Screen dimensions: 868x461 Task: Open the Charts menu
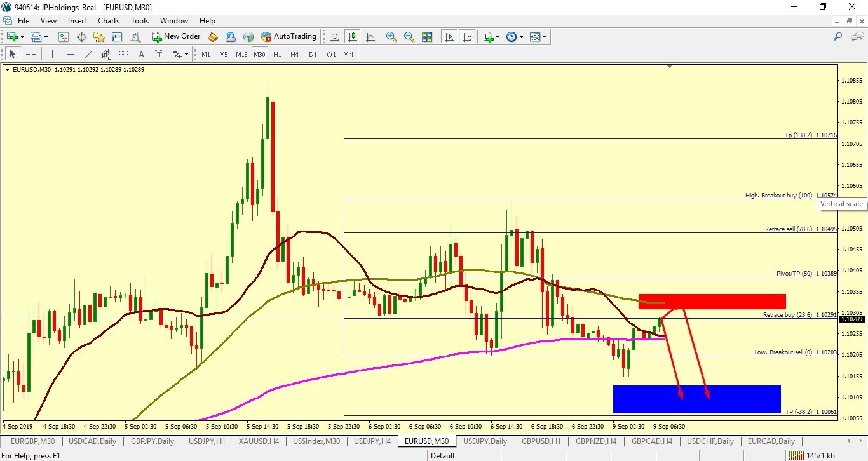tap(109, 21)
